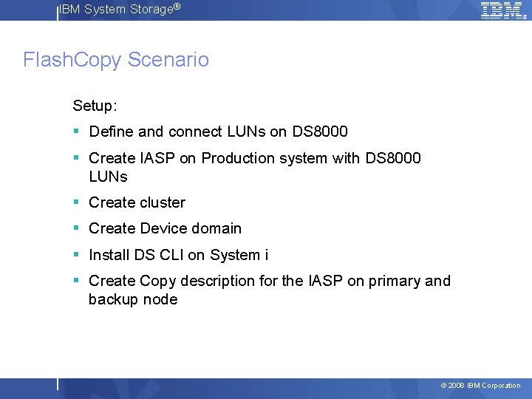
Task: Click the 'FlashCopy Scenario' slide title
Action: [116, 60]
